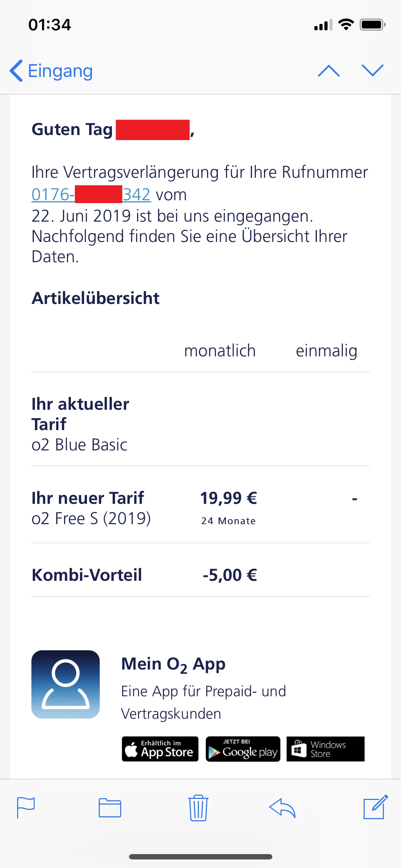Tap the battery status icon
Image resolution: width=401 pixels, height=868 pixels.
point(372,25)
